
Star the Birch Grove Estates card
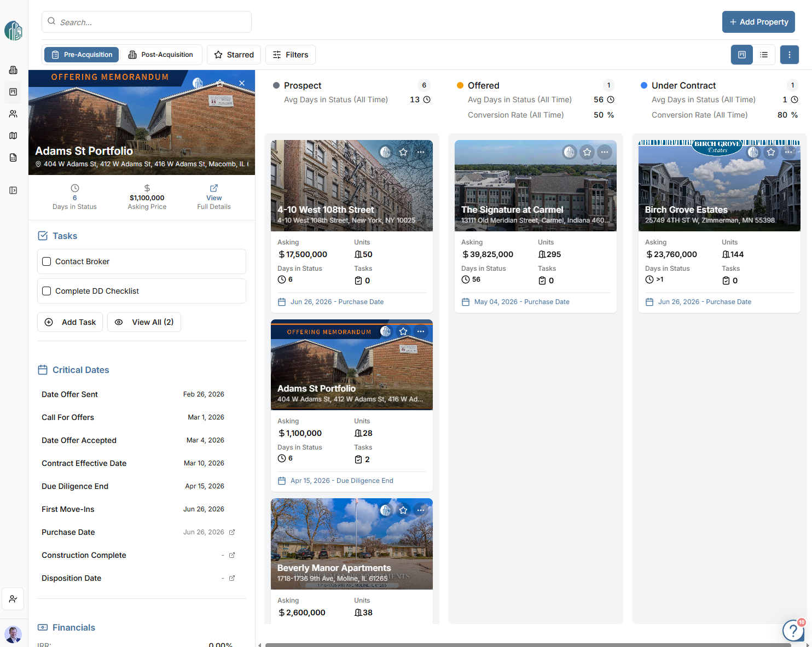pyautogui.click(x=771, y=152)
